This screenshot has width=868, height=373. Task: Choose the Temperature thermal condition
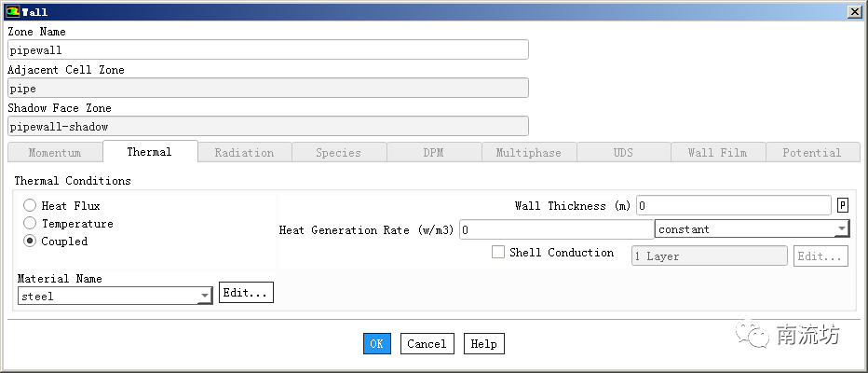pyautogui.click(x=31, y=223)
